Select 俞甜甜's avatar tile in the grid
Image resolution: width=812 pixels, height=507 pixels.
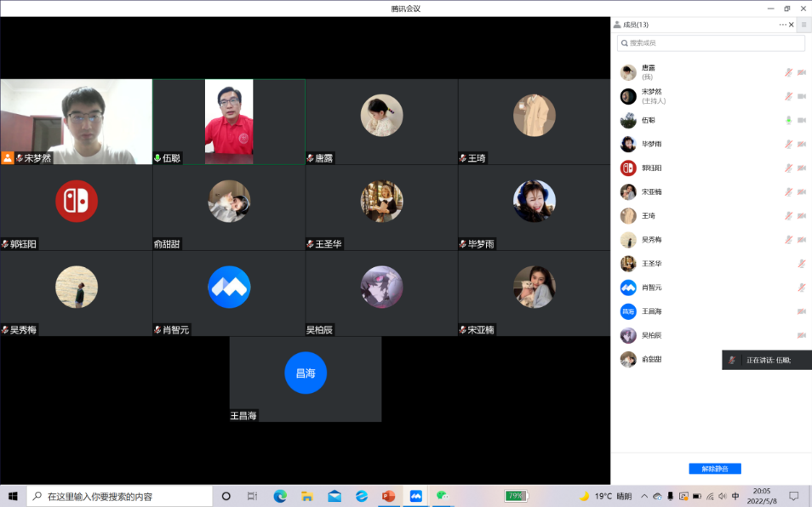pos(229,208)
